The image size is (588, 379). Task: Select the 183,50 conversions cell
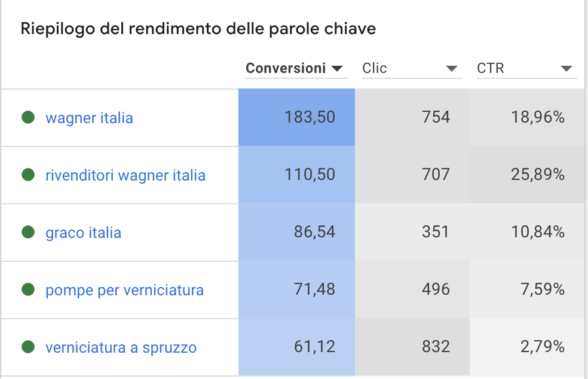296,117
